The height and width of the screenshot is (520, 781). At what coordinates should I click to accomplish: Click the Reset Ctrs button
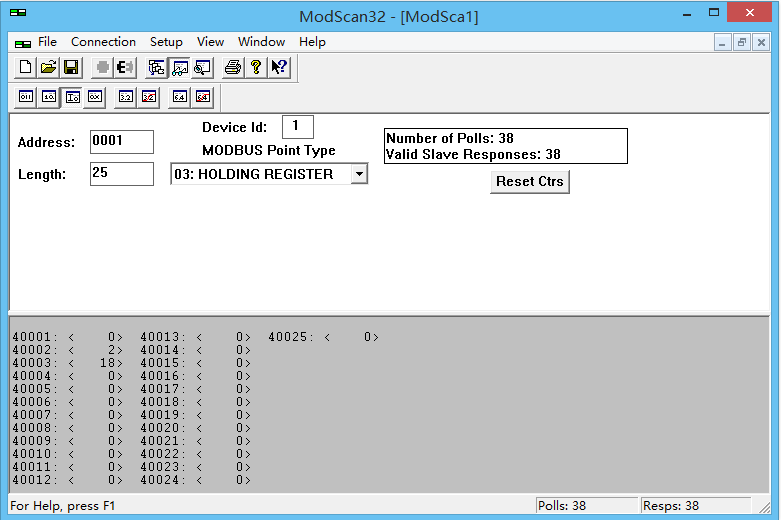point(530,182)
